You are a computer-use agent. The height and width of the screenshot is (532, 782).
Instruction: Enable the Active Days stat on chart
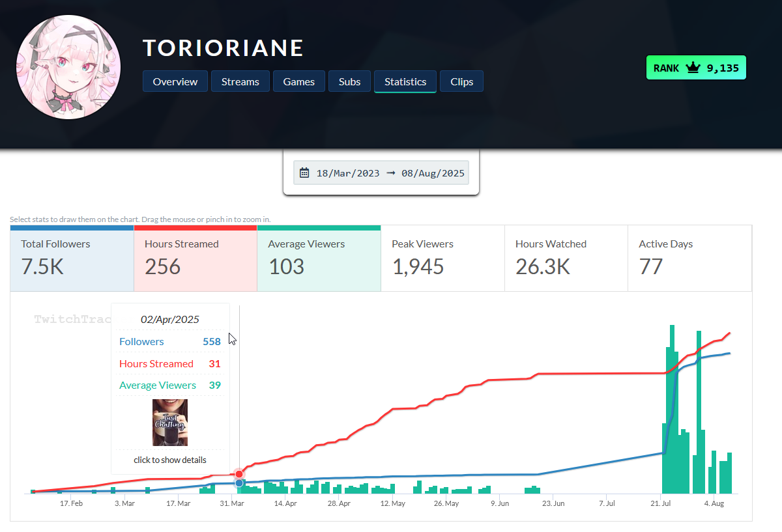point(689,258)
